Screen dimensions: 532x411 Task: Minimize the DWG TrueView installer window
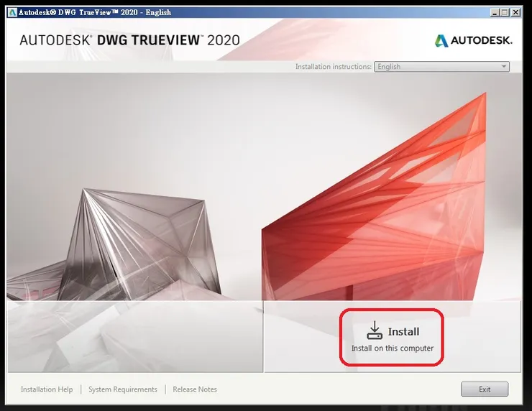[x=495, y=12]
